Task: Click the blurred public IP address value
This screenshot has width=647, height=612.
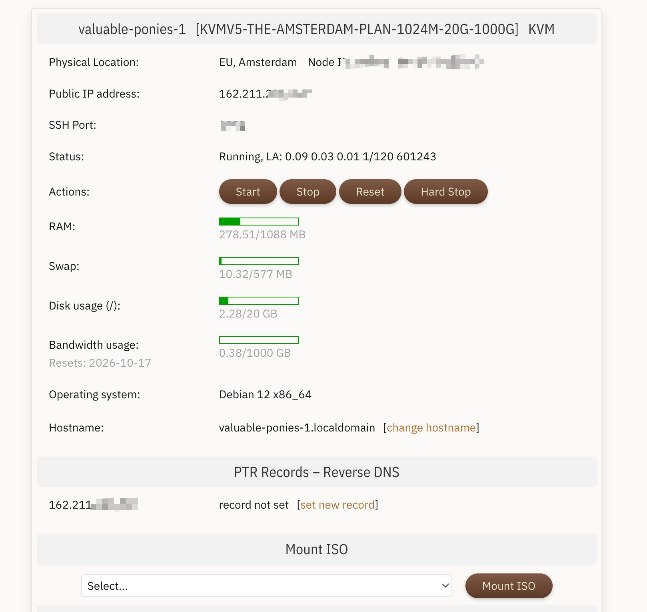Action: coord(265,94)
